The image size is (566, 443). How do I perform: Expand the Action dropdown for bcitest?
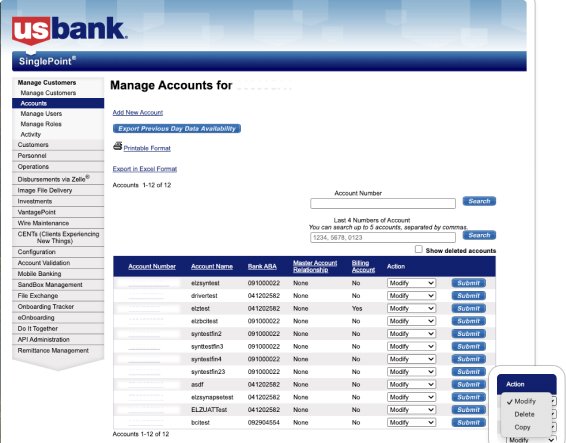click(x=411, y=422)
